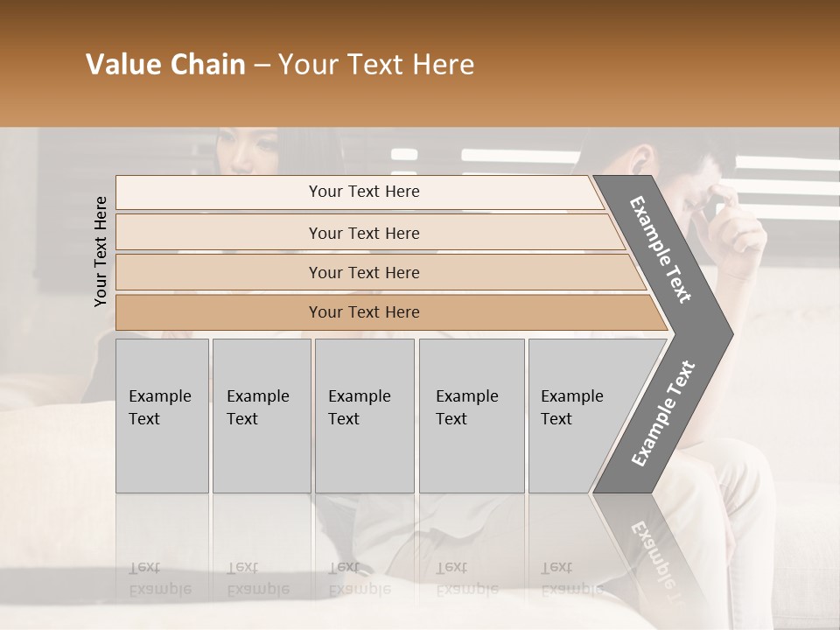Click the second gray "Example Text" box
This screenshot has width=840, height=630.
(x=261, y=416)
